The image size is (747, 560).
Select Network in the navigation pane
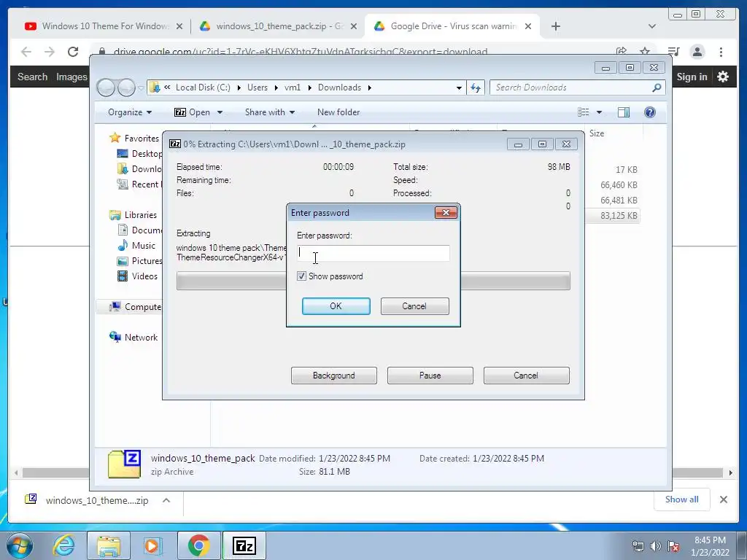pos(141,337)
